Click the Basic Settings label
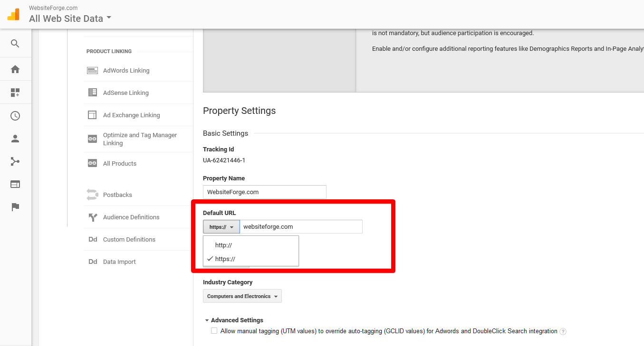The height and width of the screenshot is (346, 644). [x=225, y=133]
